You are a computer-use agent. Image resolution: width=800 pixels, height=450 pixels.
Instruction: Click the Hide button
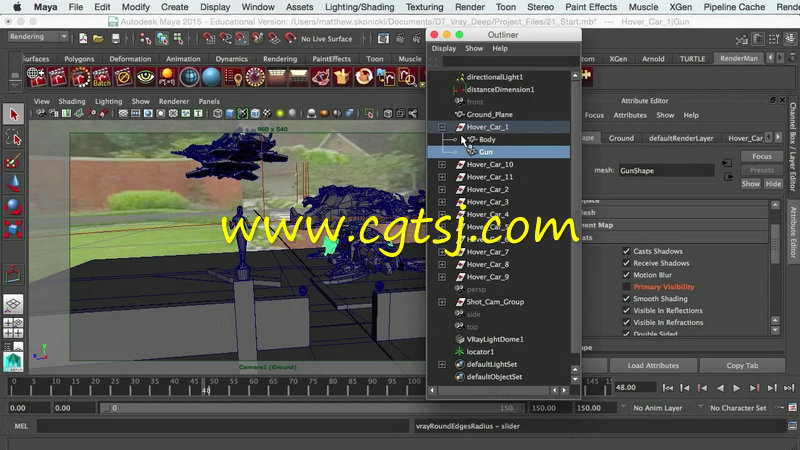coord(772,184)
